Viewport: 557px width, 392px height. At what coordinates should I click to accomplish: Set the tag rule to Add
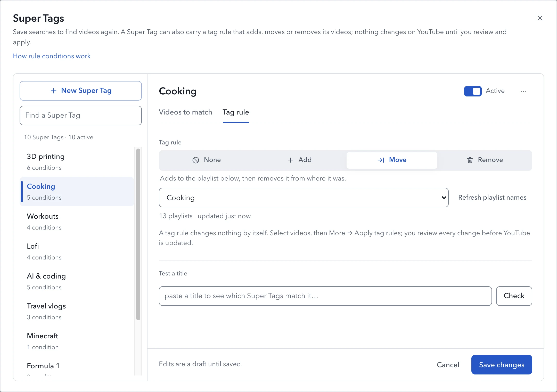coord(299,160)
